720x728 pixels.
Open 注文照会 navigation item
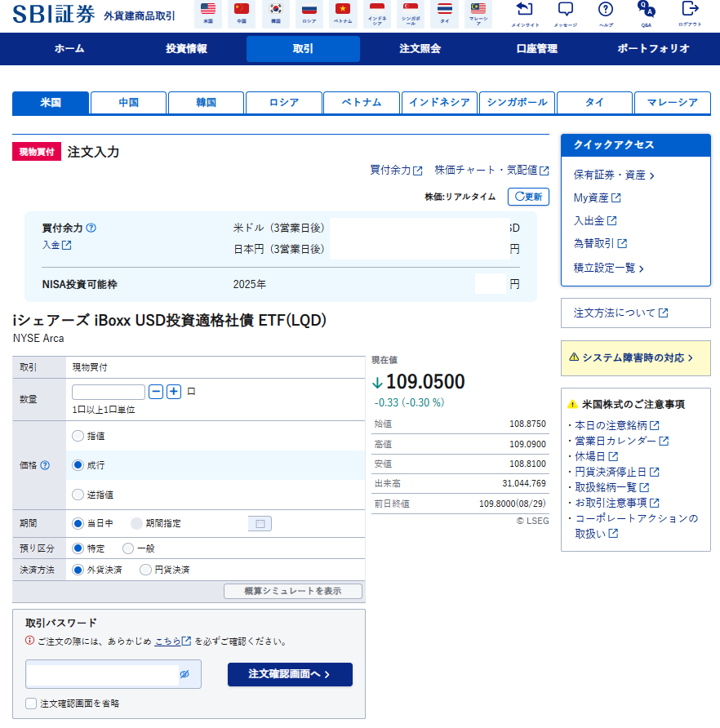pos(420,49)
